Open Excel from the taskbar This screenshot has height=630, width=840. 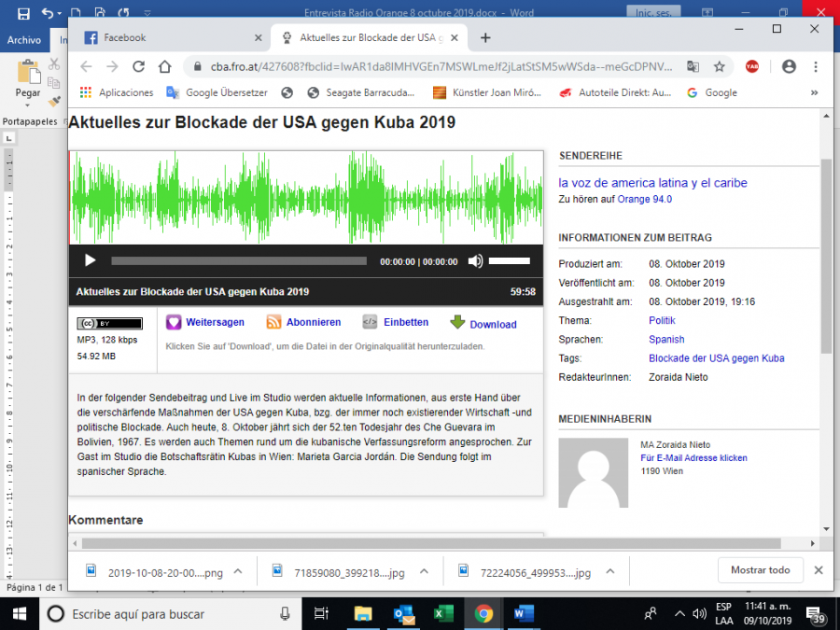coord(443,614)
